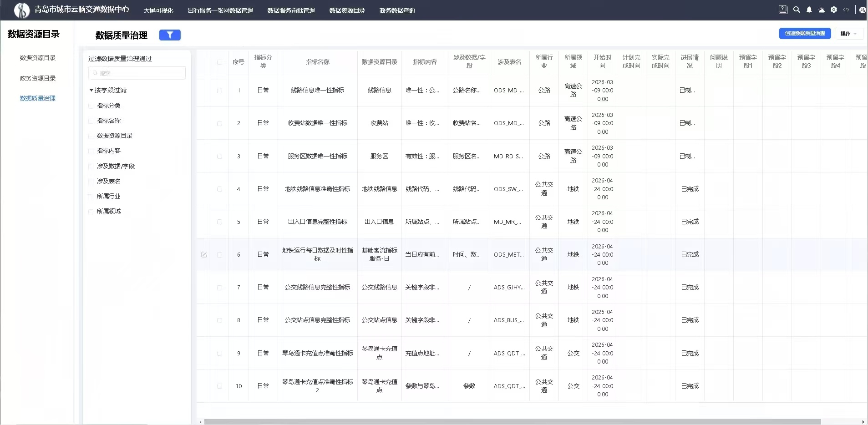Click the 进展情况 column header
868x425 pixels.
[690, 62]
